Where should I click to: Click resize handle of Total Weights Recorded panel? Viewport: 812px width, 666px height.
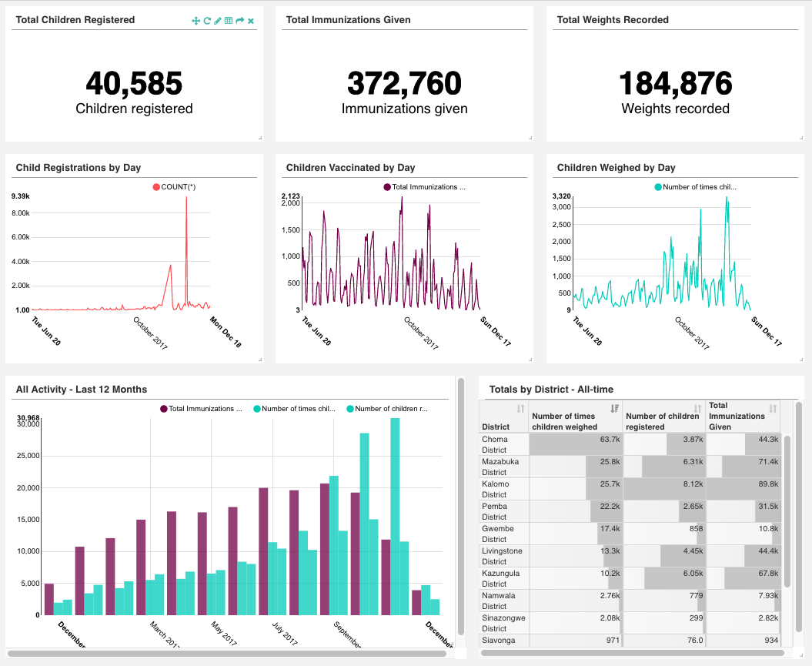tap(801, 138)
